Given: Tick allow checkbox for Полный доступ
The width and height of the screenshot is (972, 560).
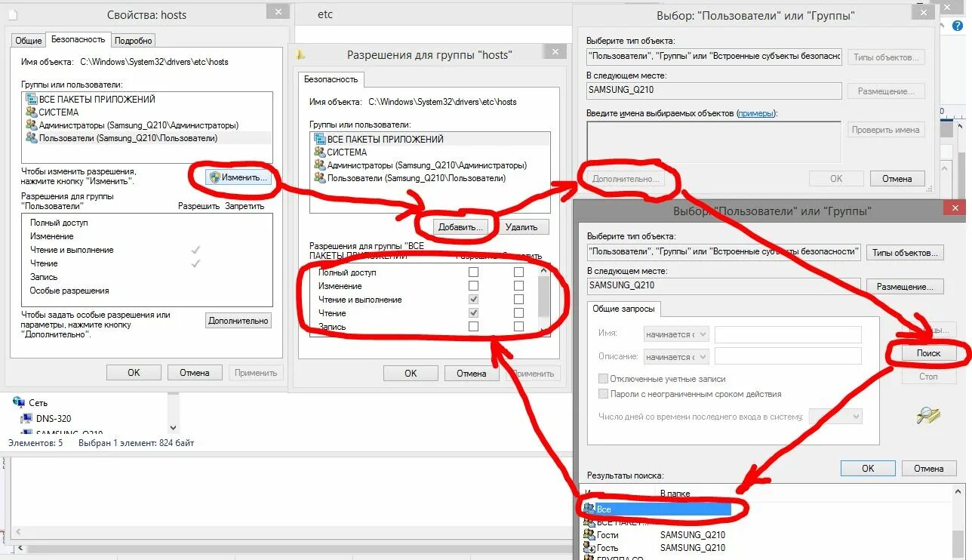Looking at the screenshot, I should (473, 272).
